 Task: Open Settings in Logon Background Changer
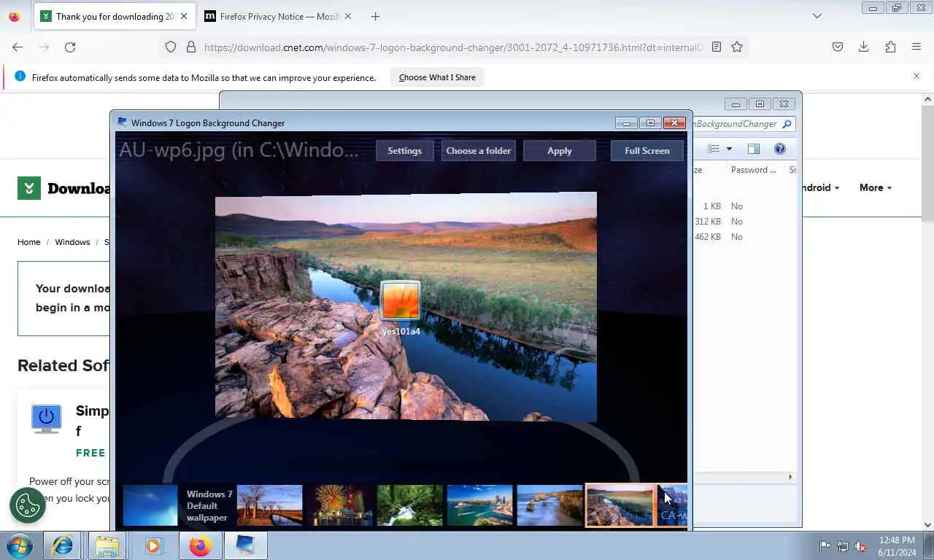[x=404, y=150]
